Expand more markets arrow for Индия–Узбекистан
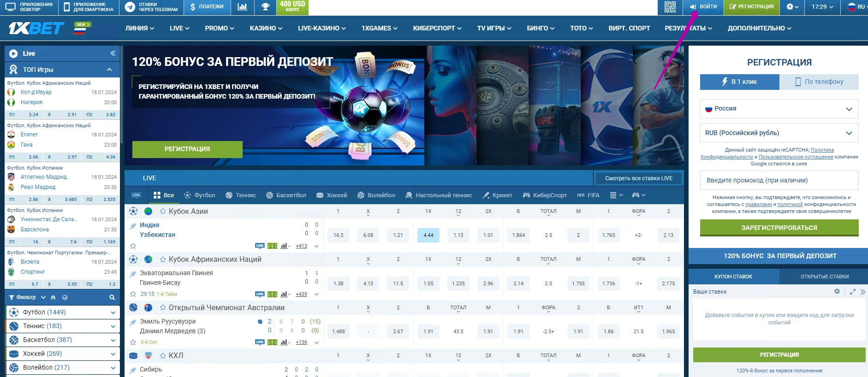 [316, 246]
